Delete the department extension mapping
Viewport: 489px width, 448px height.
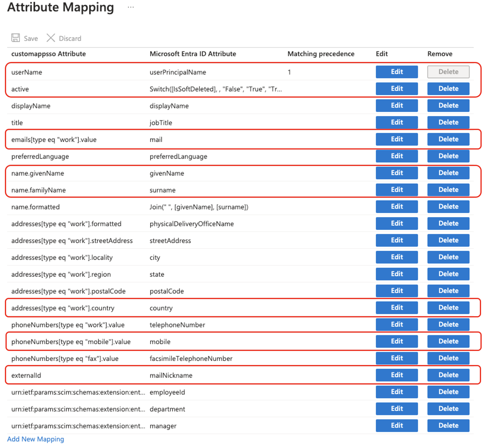(448, 409)
